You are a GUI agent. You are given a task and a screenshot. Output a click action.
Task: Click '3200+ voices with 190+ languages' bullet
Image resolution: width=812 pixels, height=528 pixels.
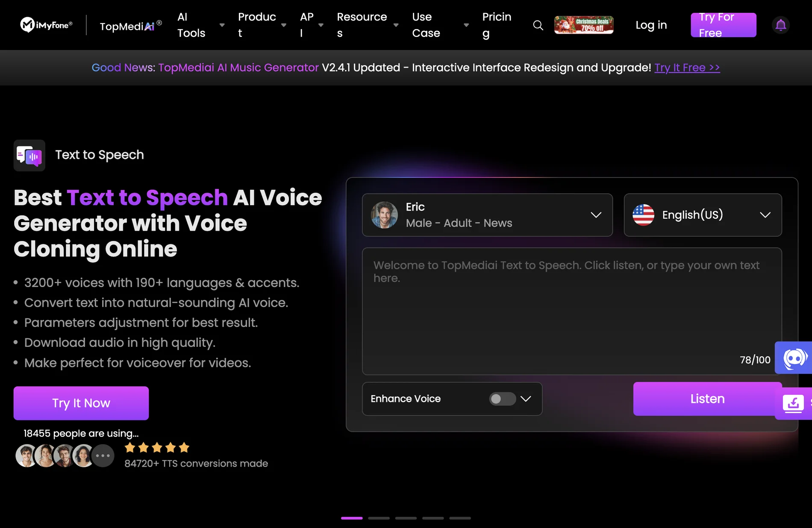tap(162, 283)
